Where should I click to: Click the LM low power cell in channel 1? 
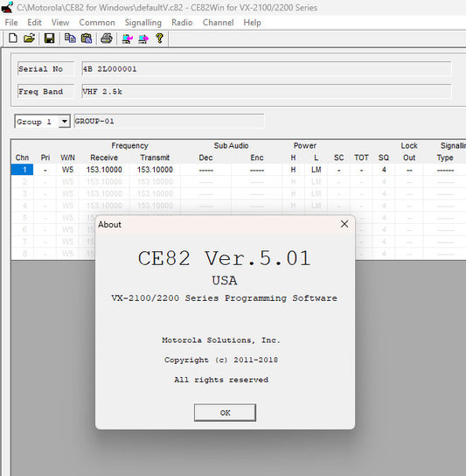316,170
